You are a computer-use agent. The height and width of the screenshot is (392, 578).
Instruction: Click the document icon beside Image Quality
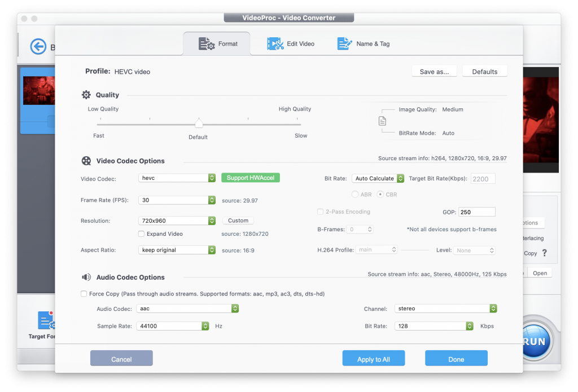pos(382,121)
